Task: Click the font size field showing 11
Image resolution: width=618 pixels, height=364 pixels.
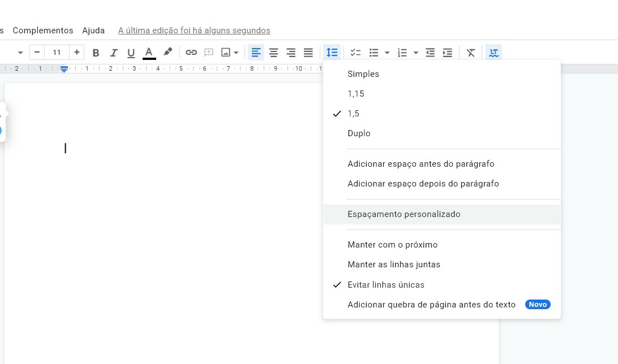Action: pyautogui.click(x=57, y=53)
